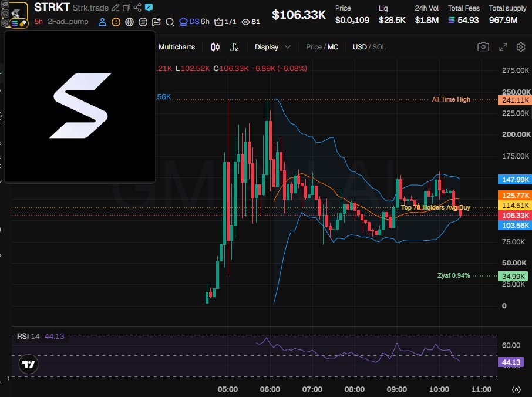532x397 pixels.
Task: Click the TradingView logo button
Action: 29,364
